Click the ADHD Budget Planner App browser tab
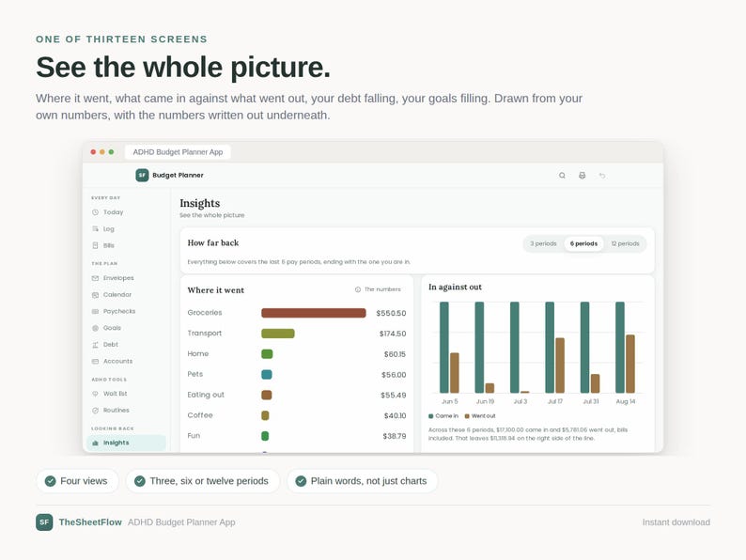 pyautogui.click(x=178, y=152)
